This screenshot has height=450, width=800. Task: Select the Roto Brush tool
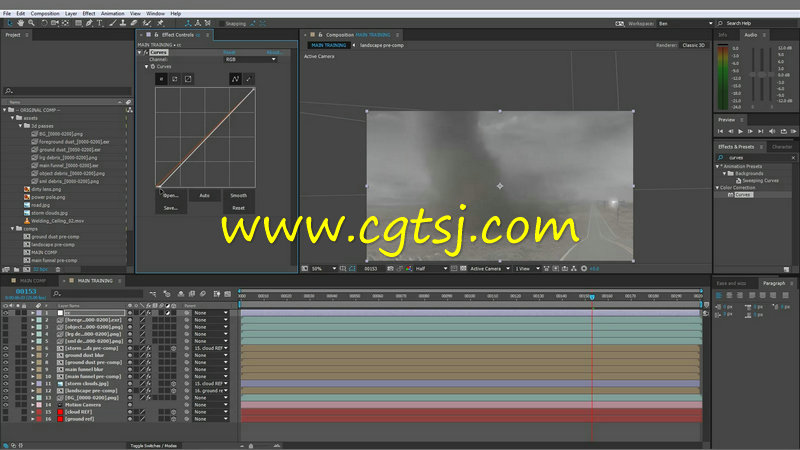147,23
